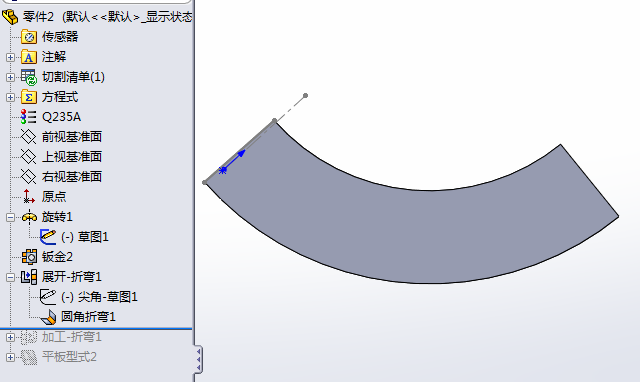Click the 原点 origin icon
The image size is (640, 382).
pyautogui.click(x=29, y=197)
